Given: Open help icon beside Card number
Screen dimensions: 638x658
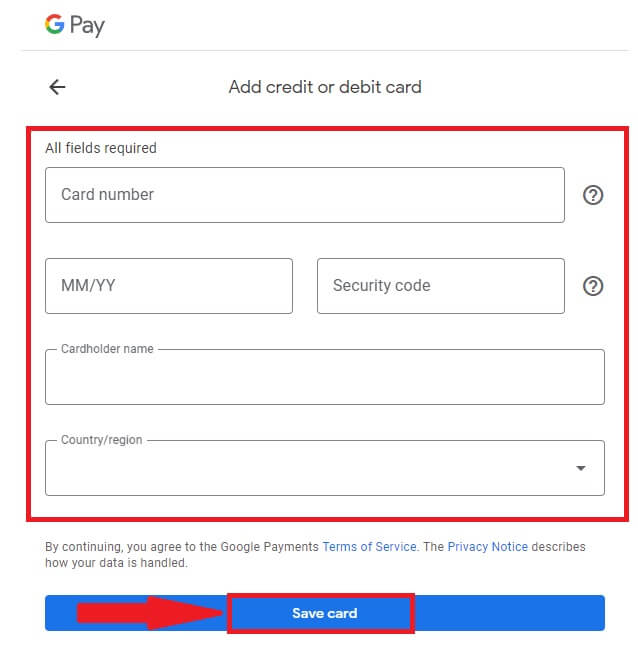Looking at the screenshot, I should [x=593, y=195].
